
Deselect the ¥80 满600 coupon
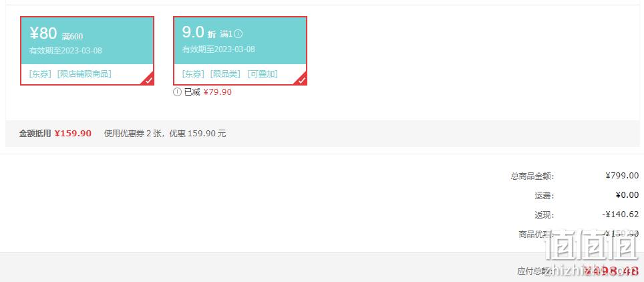pos(87,51)
